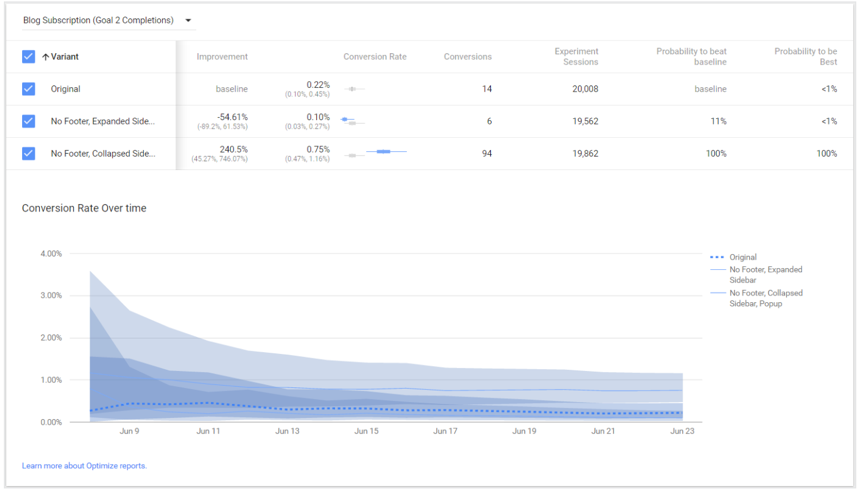
Task: Click the Probability to be Best header
Action: point(805,56)
